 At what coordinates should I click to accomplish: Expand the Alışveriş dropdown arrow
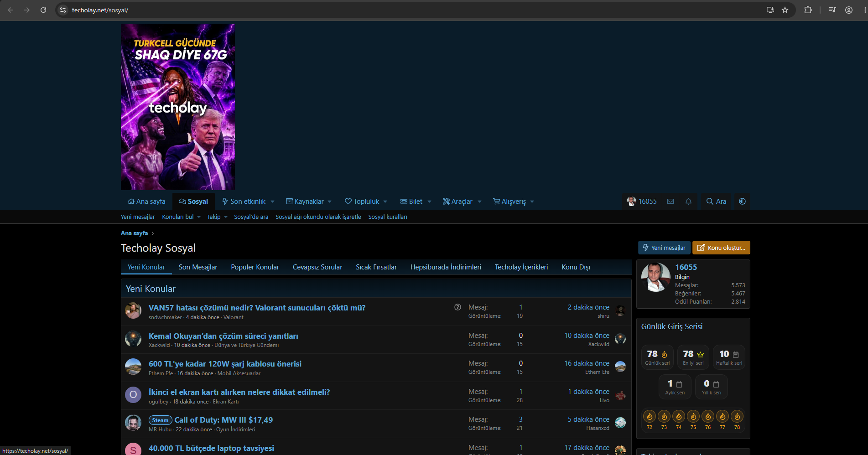tap(532, 202)
